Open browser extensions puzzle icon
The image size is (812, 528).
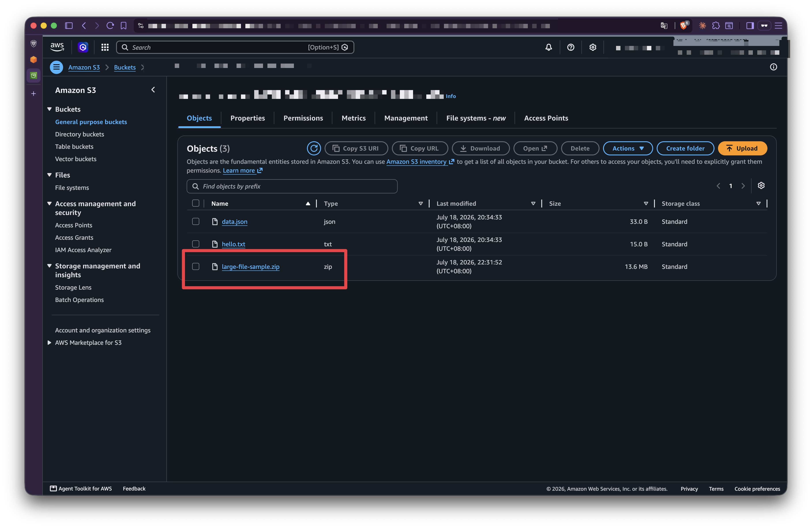click(x=716, y=26)
